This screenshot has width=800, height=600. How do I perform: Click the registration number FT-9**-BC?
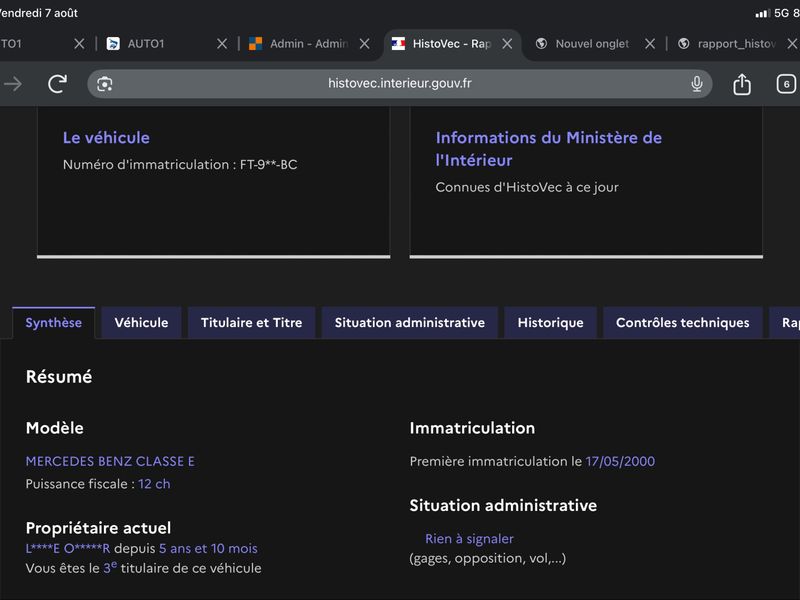(268, 164)
